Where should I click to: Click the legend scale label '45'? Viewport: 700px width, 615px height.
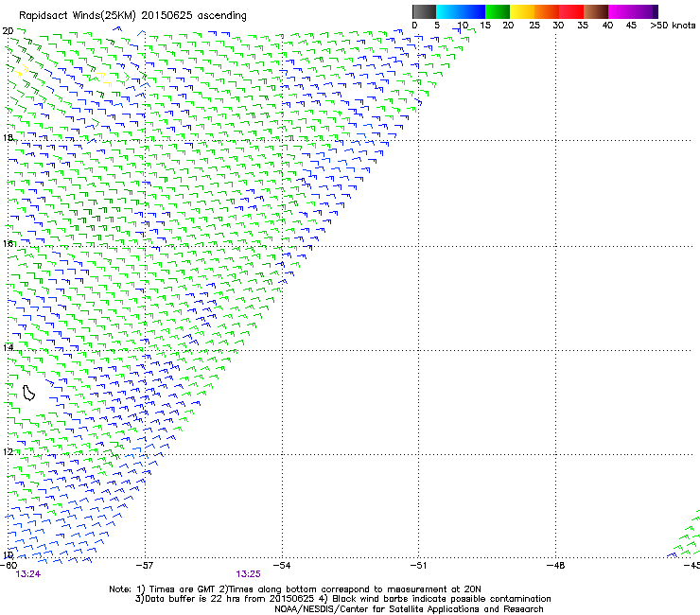tap(631, 26)
